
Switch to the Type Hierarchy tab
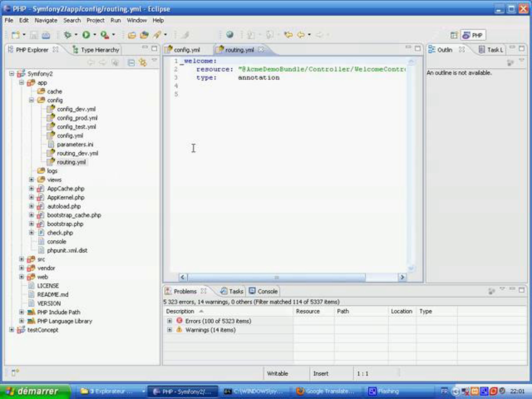pyautogui.click(x=96, y=50)
